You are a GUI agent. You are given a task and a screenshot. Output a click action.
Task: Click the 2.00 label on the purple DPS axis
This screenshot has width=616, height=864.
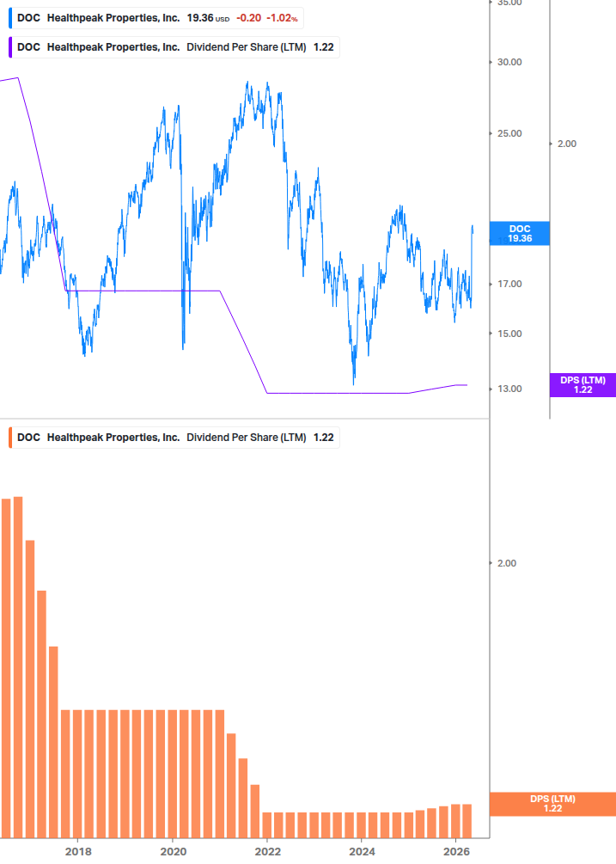[x=567, y=144]
